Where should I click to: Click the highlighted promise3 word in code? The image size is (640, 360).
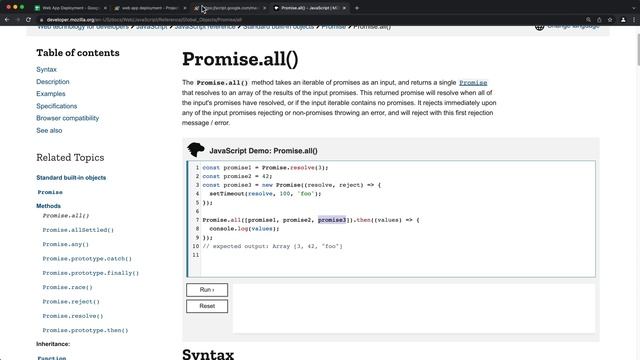click(x=332, y=220)
